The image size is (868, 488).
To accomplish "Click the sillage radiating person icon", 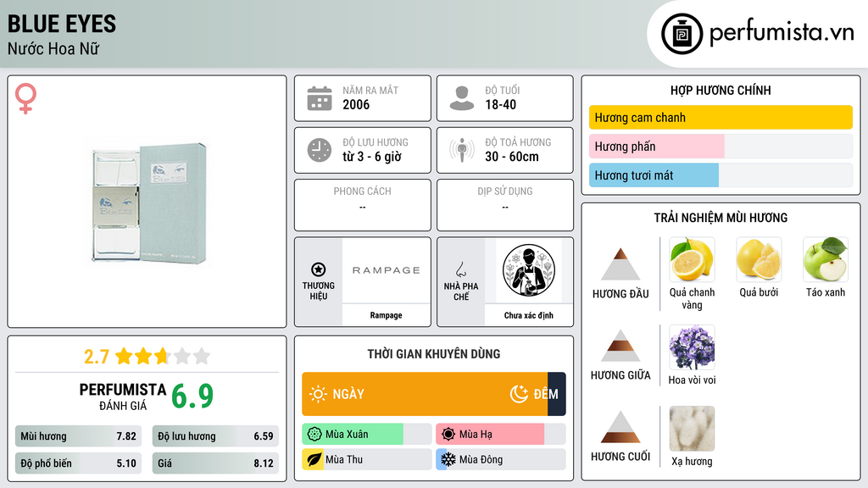I will click(462, 150).
